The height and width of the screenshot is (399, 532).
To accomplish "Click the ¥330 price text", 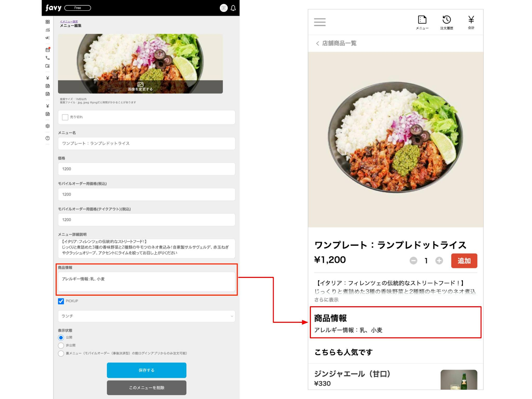I will click(x=323, y=383).
